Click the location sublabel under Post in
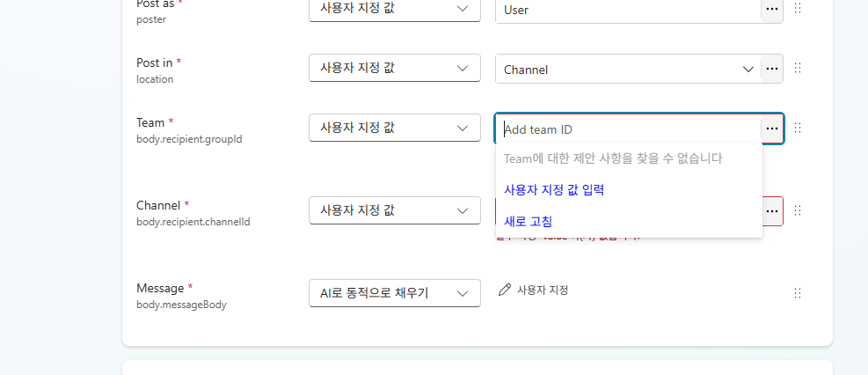Screen dimensions: 868x375 (x=155, y=79)
